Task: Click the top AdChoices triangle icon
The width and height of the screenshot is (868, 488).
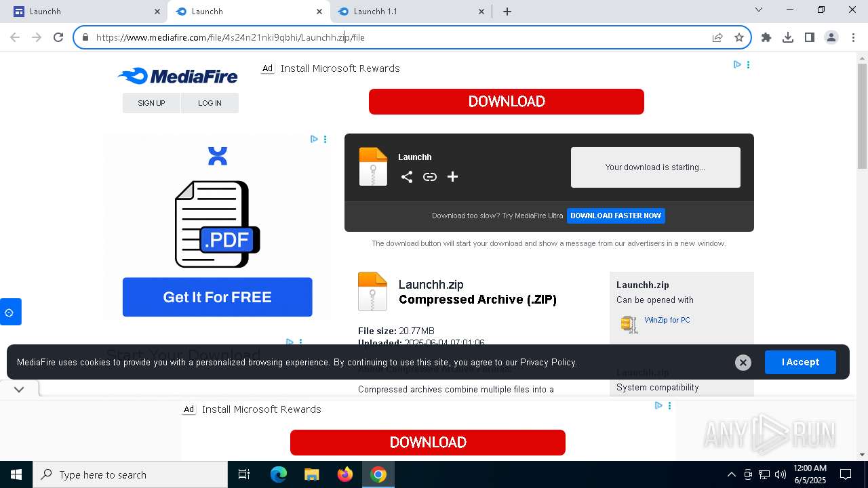Action: pyautogui.click(x=737, y=65)
